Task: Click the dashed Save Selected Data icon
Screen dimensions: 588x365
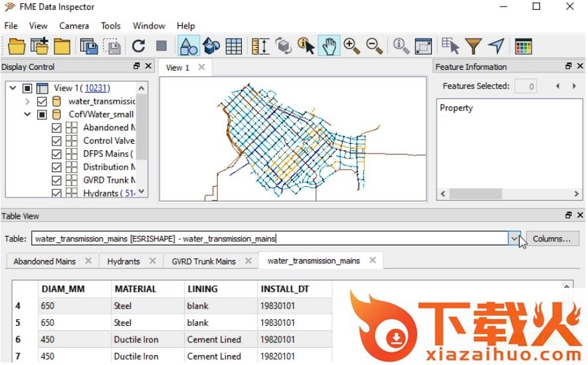Action: tap(112, 47)
